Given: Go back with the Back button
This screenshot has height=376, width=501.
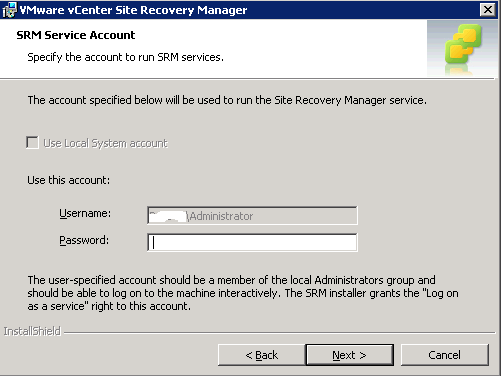Looking at the screenshot, I should click(261, 355).
